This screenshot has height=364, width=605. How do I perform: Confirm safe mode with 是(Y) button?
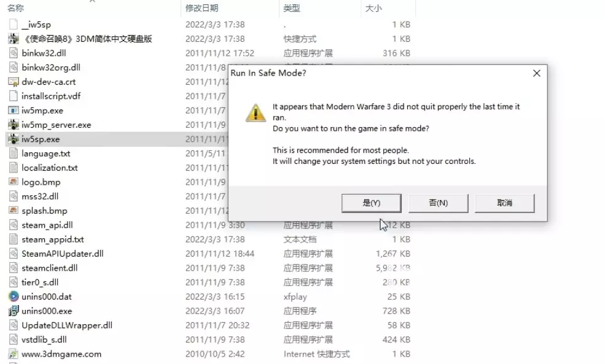click(371, 203)
